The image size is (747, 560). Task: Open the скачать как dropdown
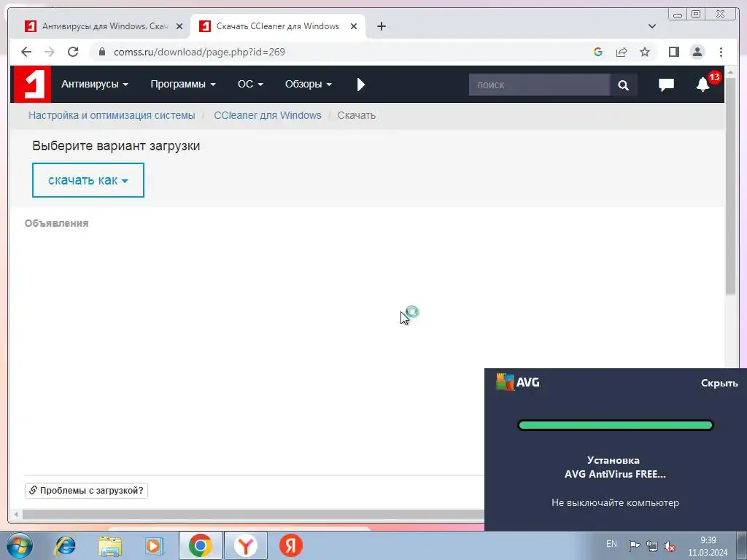coord(88,180)
